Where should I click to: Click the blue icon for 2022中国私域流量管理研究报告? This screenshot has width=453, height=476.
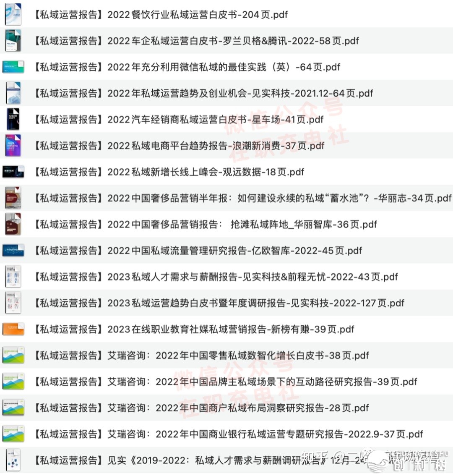(x=13, y=251)
